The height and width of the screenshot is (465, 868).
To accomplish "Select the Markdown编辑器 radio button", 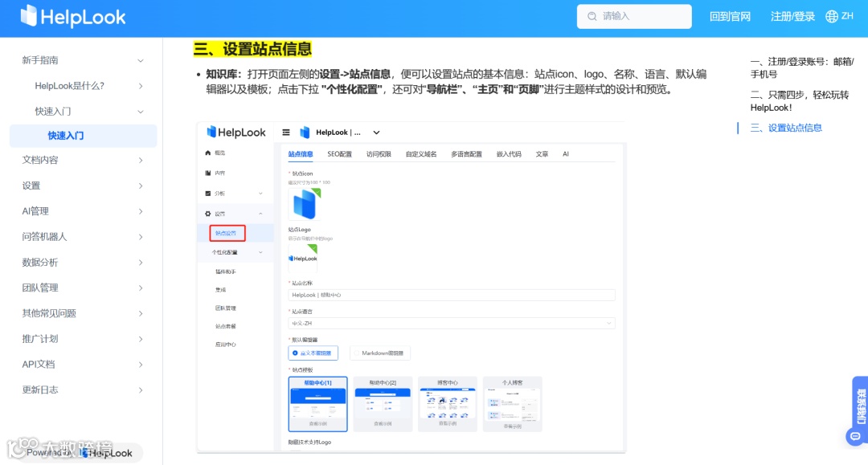I will (x=357, y=353).
